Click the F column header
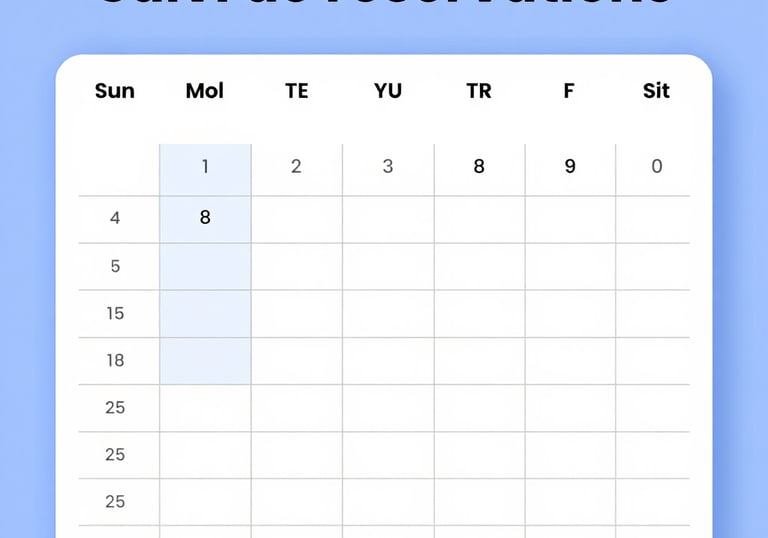Viewport: 768px width, 538px height. [569, 91]
